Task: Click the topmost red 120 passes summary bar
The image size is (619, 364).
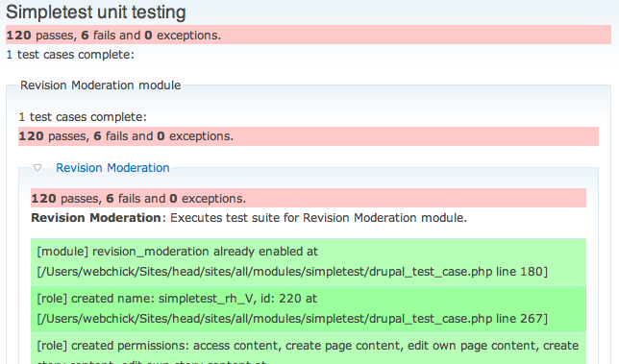Action: click(309, 35)
